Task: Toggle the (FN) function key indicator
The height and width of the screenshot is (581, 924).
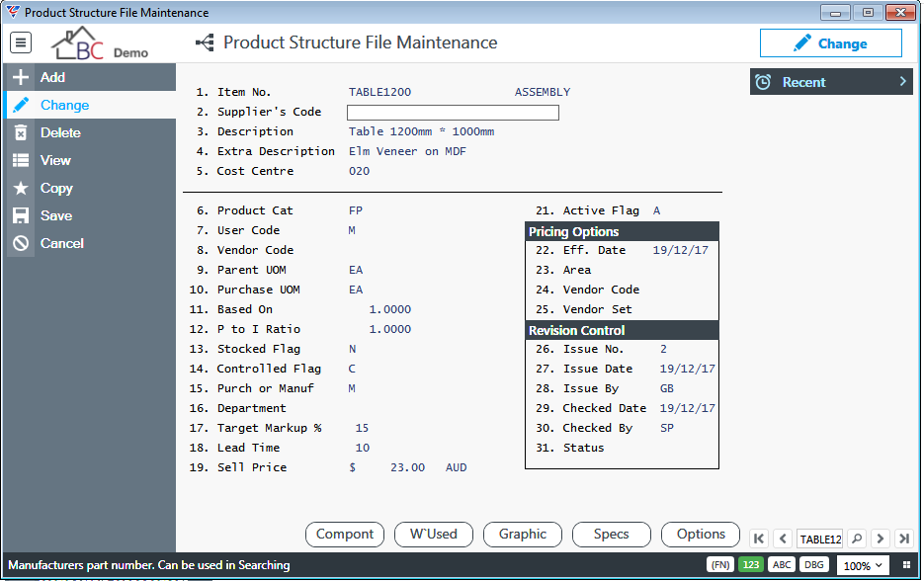Action: point(720,564)
